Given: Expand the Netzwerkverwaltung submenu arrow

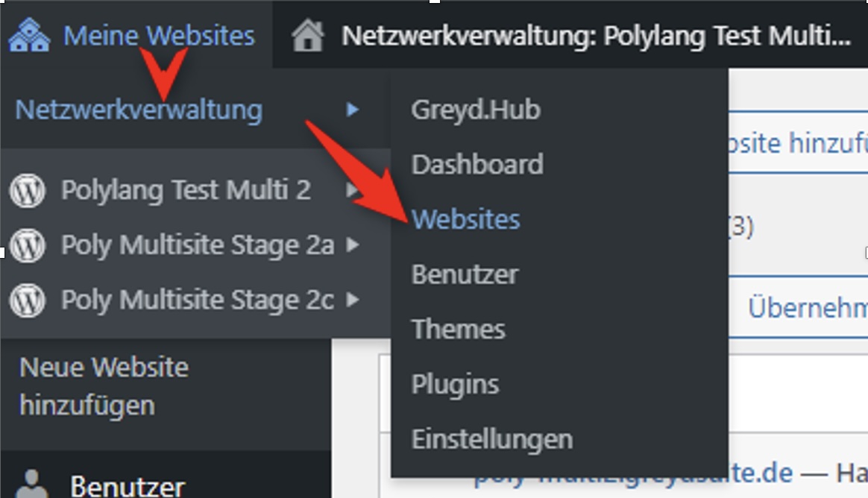Looking at the screenshot, I should pos(353,110).
